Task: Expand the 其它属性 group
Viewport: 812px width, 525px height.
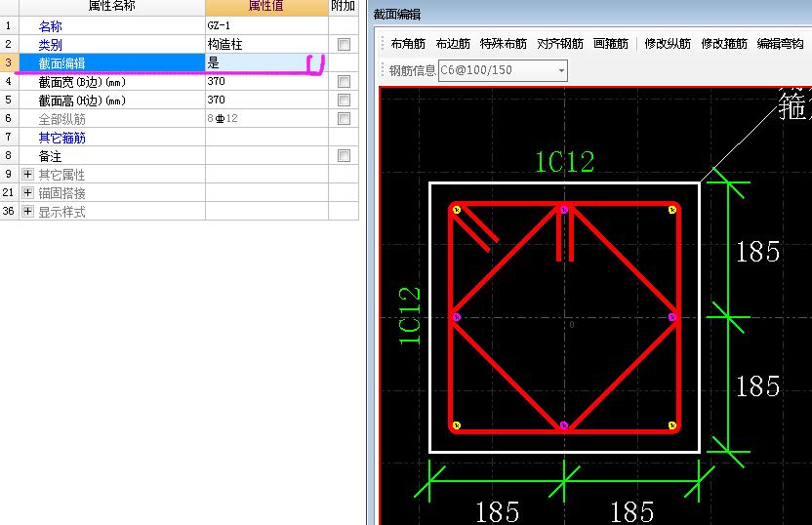Action: [28, 175]
